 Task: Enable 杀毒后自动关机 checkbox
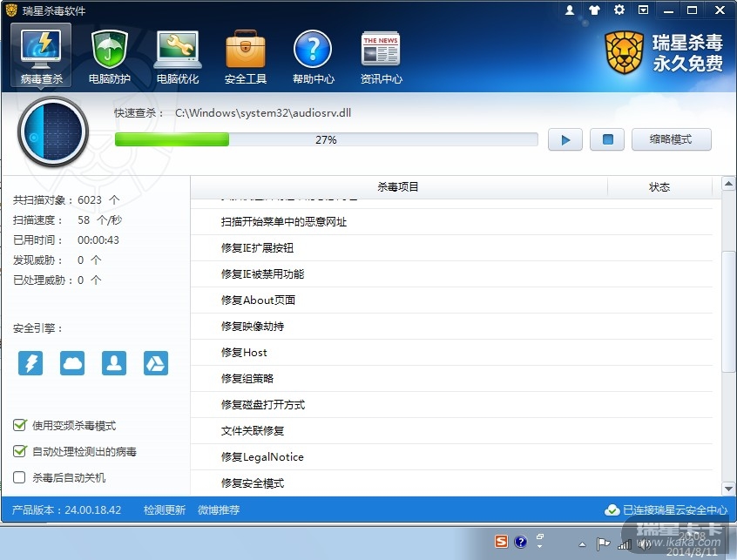19,478
